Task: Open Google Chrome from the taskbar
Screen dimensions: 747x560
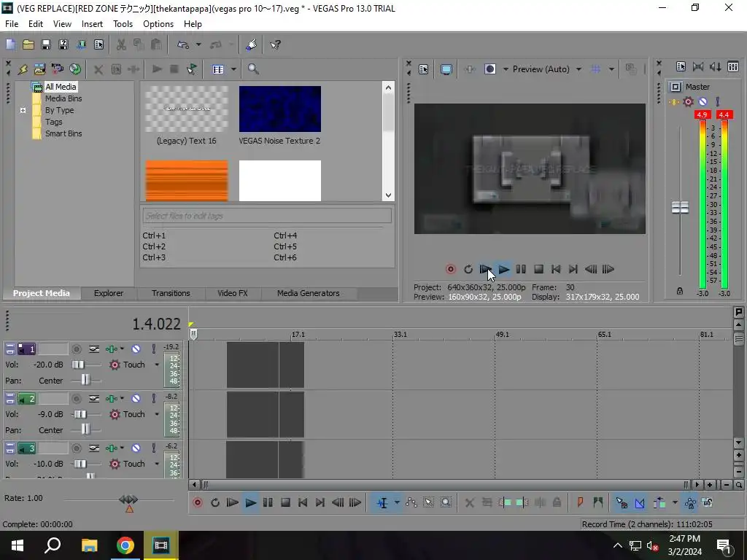Action: tap(125, 545)
